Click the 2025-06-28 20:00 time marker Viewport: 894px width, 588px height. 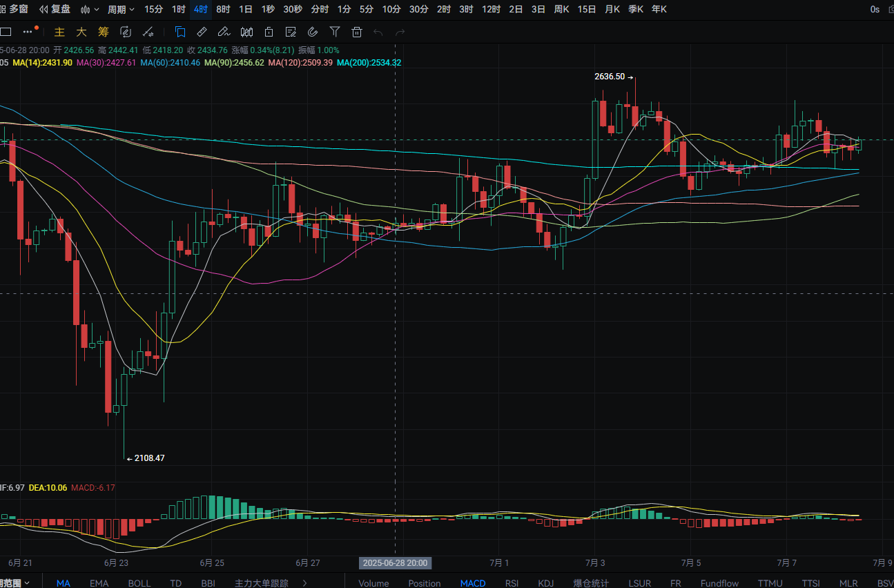tap(395, 562)
